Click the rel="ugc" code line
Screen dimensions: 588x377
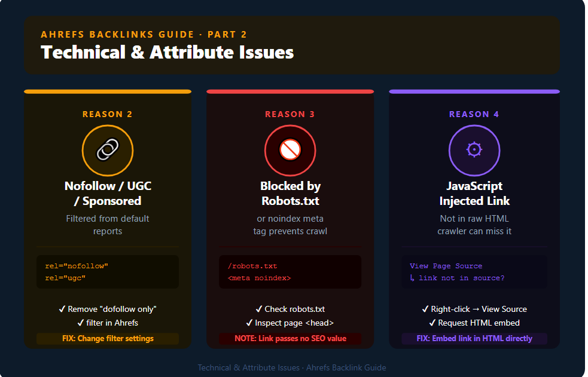(65, 278)
